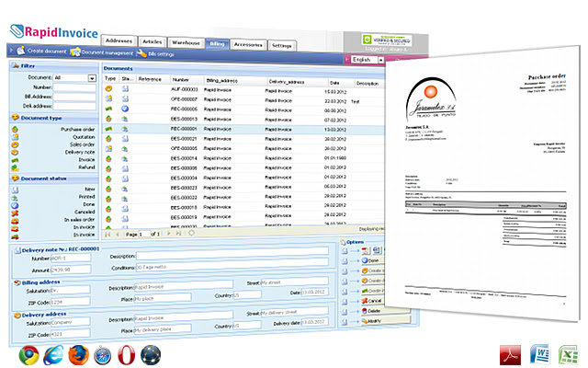This screenshot has width=588, height=368.
Task: Sort by the Type column header
Action: click(x=110, y=78)
